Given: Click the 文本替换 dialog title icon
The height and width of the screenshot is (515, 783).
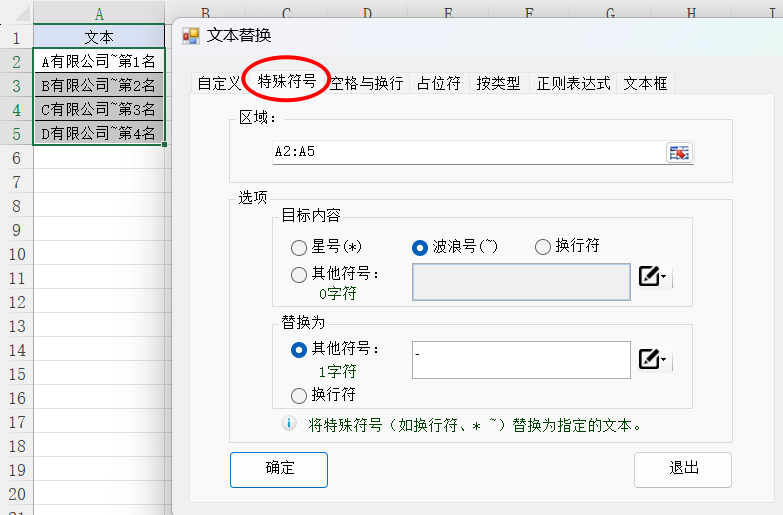Looking at the screenshot, I should coord(190,36).
